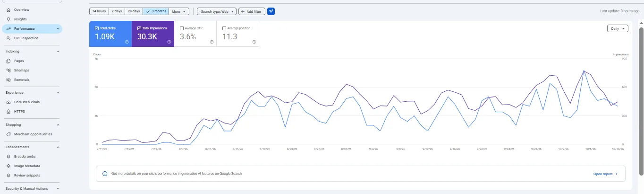Click the 'Last update: 8 hours ago' text
Viewport: 644px width, 194px height.
click(x=619, y=11)
